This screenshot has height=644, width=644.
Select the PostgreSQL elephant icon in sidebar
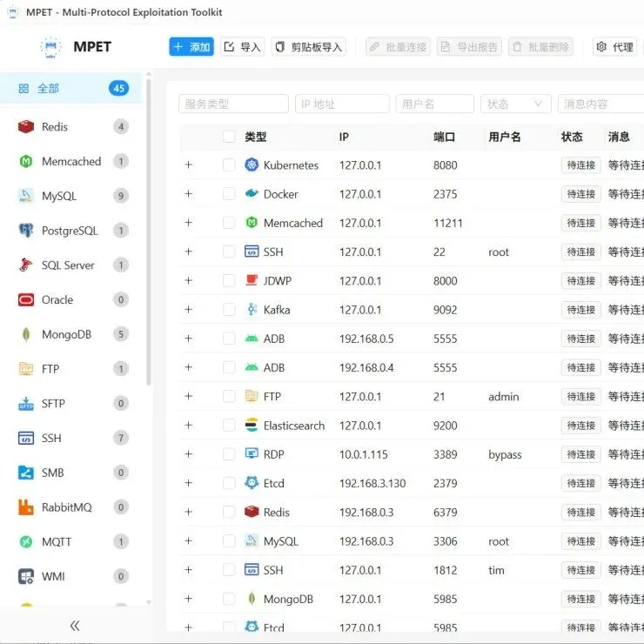pos(26,231)
